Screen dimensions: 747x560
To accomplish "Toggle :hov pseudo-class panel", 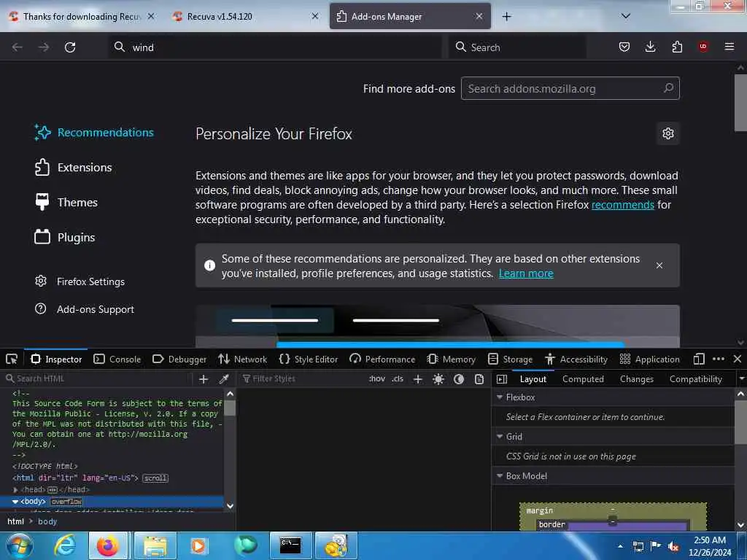I will click(x=377, y=379).
